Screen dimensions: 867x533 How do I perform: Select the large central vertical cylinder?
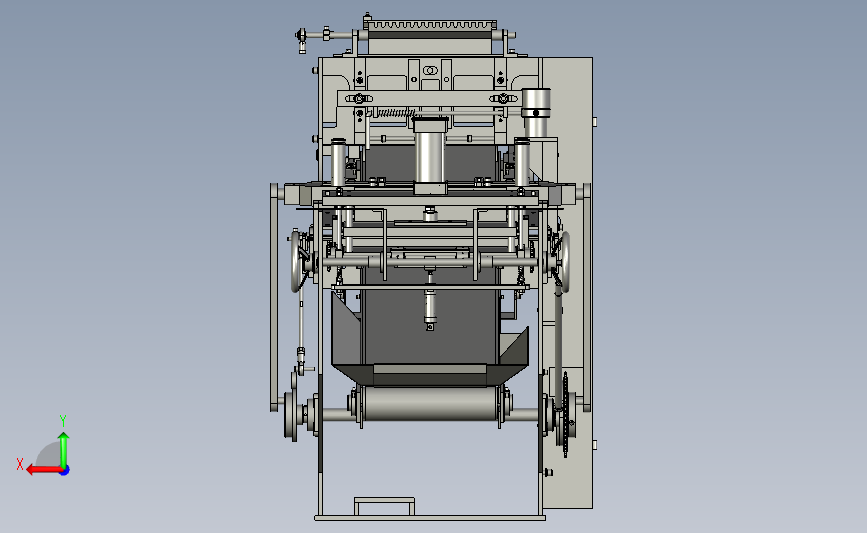(x=430, y=156)
